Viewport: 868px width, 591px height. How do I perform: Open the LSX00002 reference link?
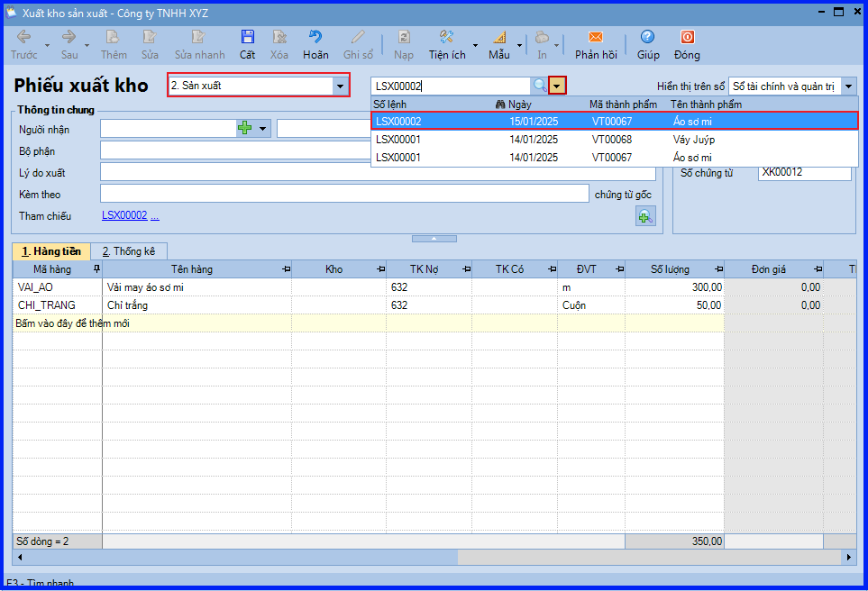coord(124,215)
